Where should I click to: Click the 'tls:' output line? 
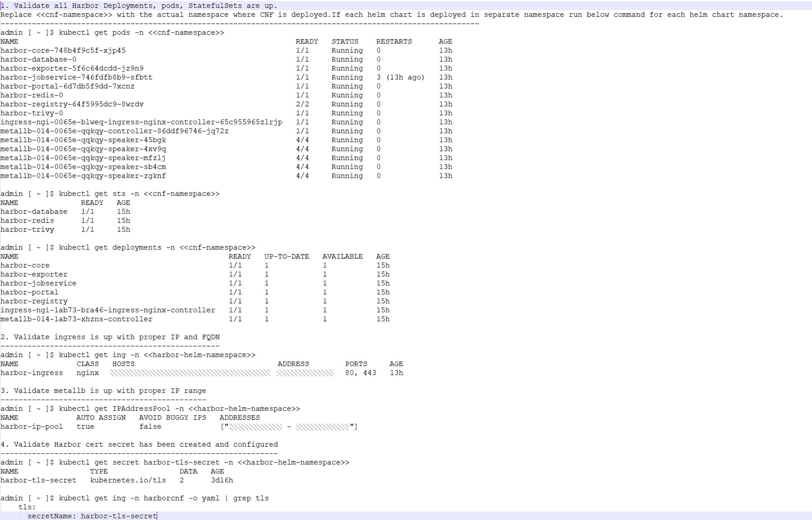pyautogui.click(x=27, y=507)
